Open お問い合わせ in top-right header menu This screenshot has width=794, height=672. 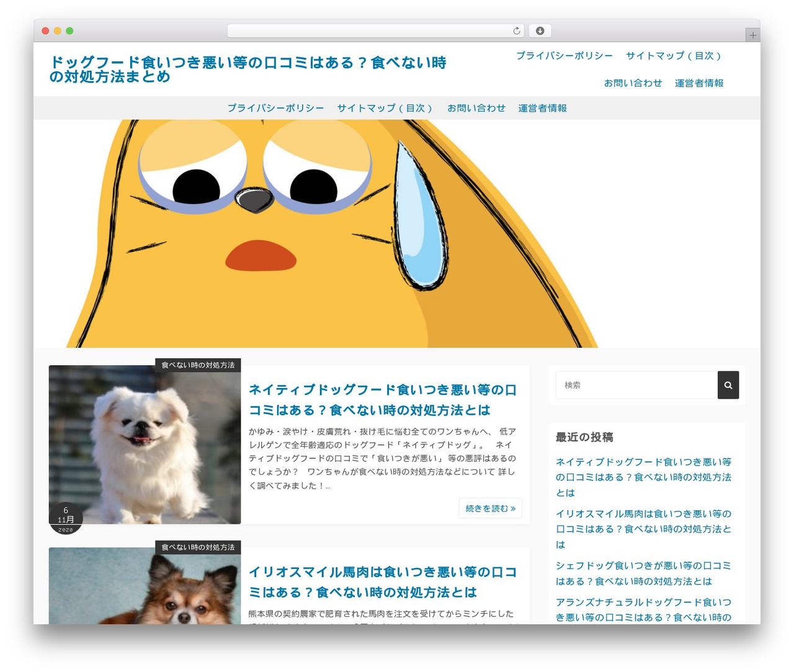[x=633, y=83]
